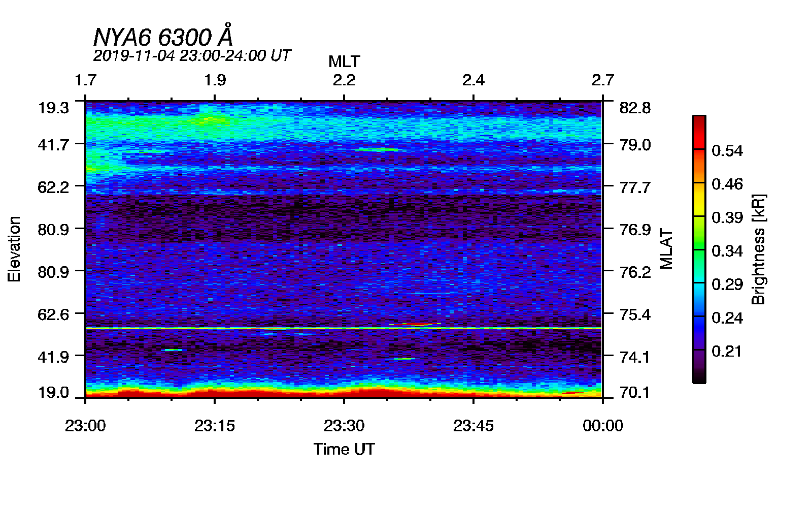The width and height of the screenshot is (812, 508).
Task: Click the "MLAT" right axis label
Action: point(666,249)
